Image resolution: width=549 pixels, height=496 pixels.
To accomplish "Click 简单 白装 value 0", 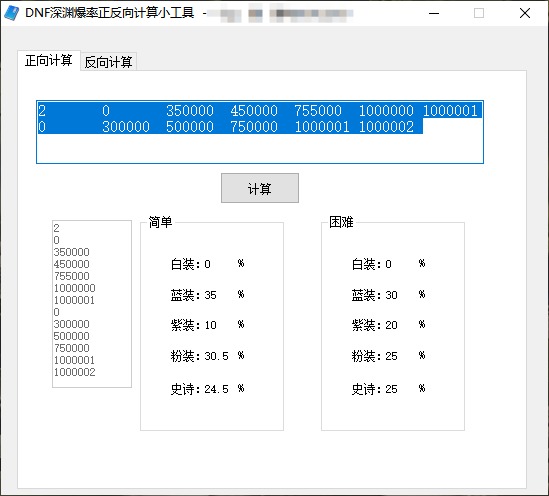I will pos(207,264).
